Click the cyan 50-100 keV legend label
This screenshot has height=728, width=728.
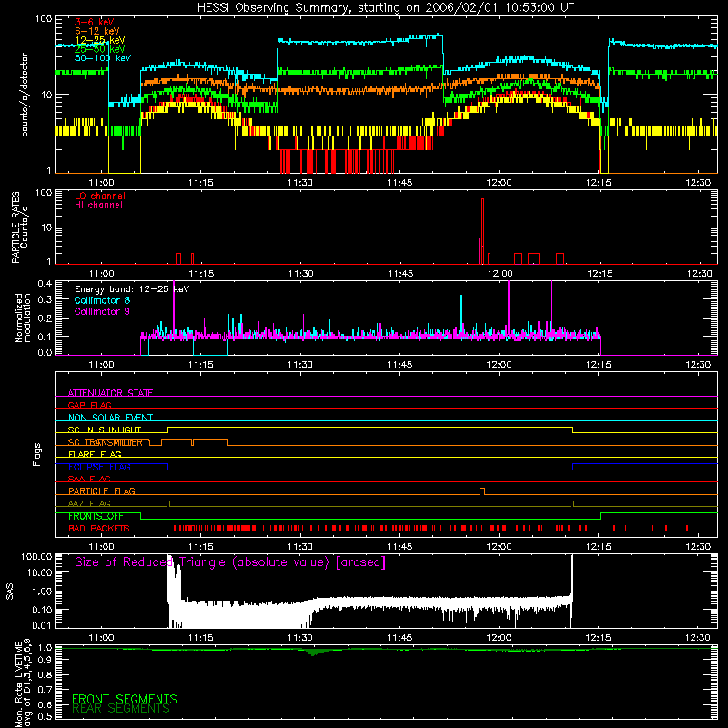[103, 58]
